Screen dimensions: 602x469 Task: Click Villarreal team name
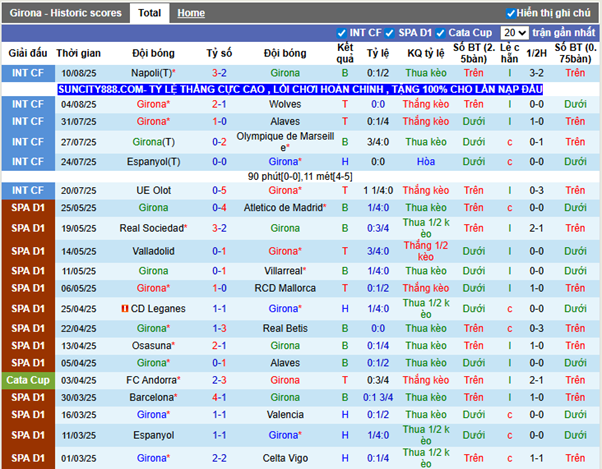285,271
